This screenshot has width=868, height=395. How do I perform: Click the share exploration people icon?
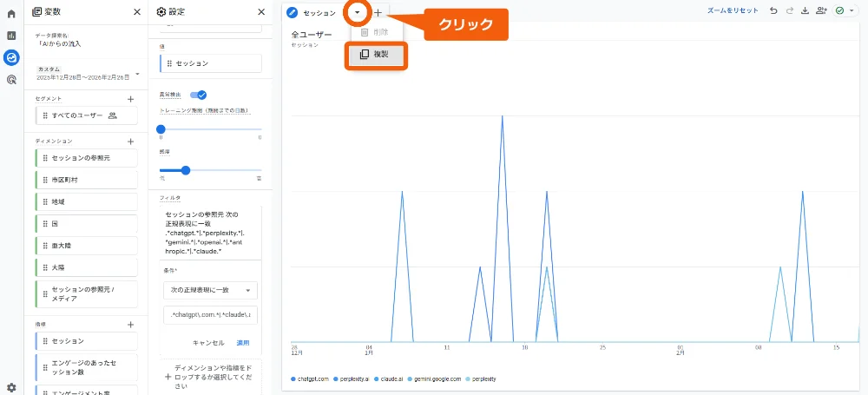[x=821, y=11]
